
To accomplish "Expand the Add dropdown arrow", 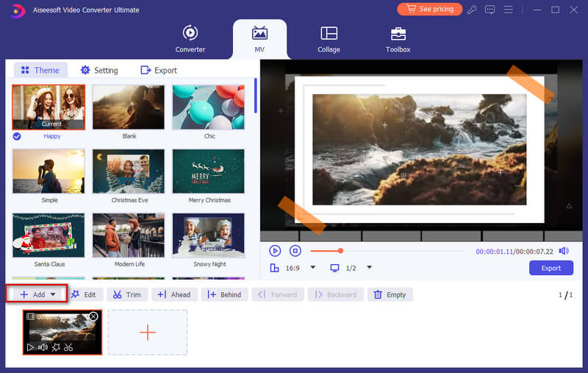I will pyautogui.click(x=53, y=294).
